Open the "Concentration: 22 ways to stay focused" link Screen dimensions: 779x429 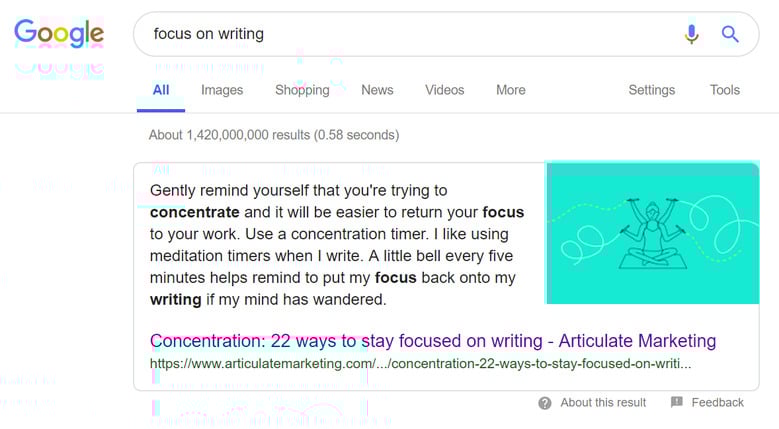point(433,341)
